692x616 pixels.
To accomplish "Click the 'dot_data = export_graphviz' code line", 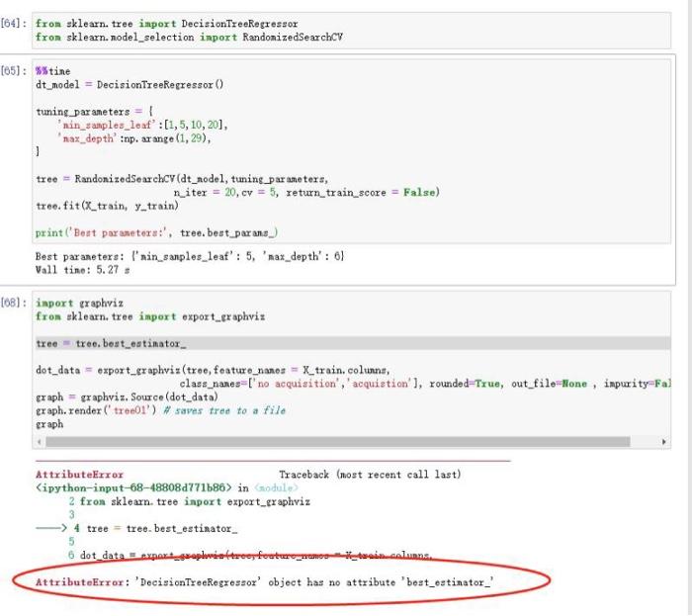I will pyautogui.click(x=214, y=370).
